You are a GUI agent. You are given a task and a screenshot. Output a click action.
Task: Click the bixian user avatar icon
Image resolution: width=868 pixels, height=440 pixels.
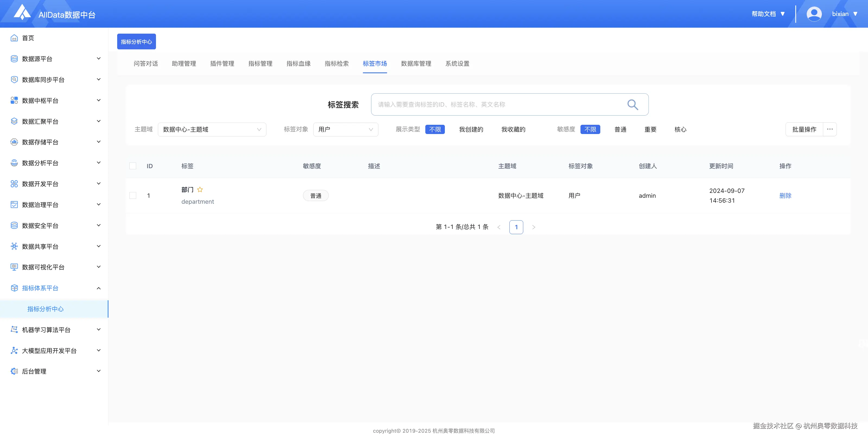pos(814,14)
